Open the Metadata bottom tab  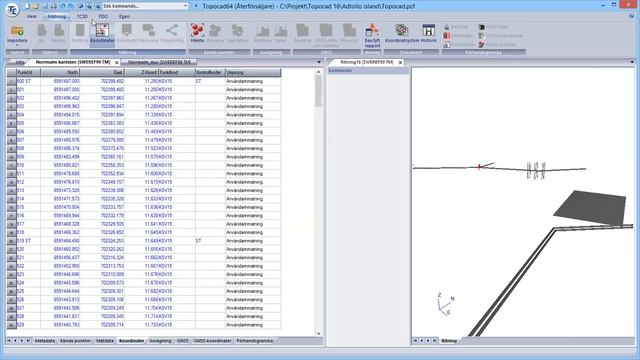(44, 340)
